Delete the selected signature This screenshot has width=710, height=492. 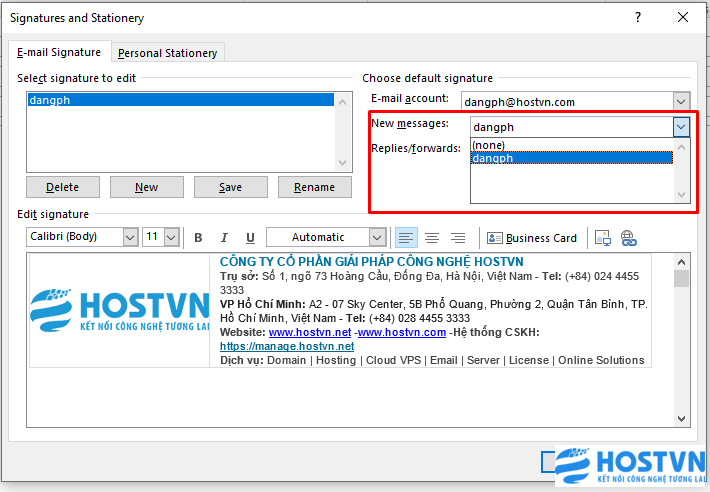[x=63, y=187]
